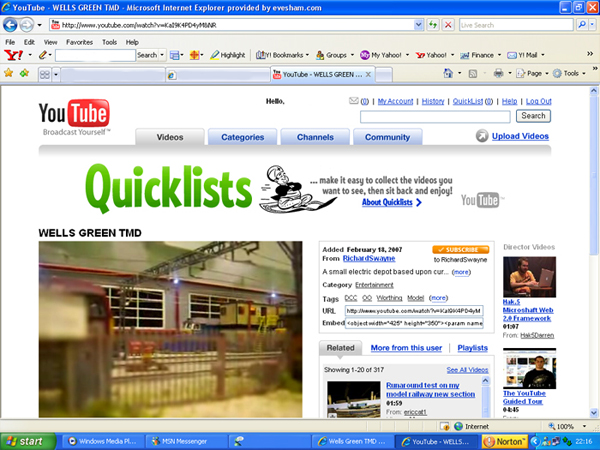
Task: Click the Refresh page icon
Action: point(433,25)
